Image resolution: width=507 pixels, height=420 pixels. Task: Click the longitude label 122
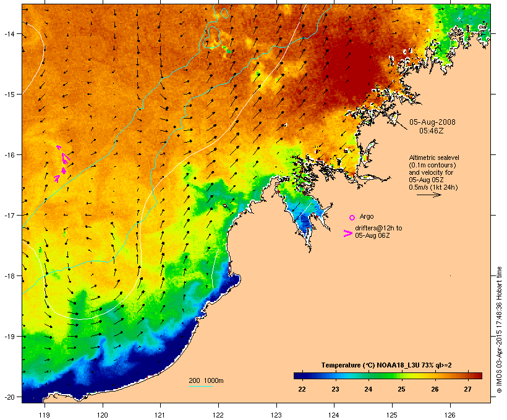point(218,415)
